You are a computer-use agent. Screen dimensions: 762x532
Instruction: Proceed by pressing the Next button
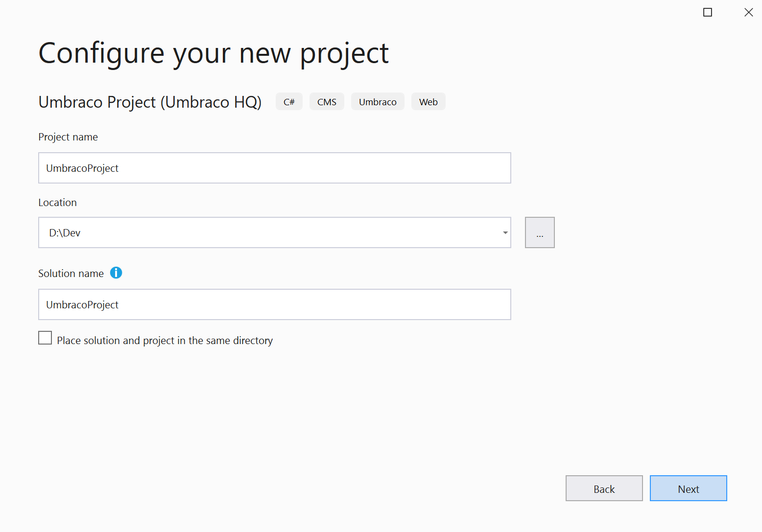tap(688, 488)
